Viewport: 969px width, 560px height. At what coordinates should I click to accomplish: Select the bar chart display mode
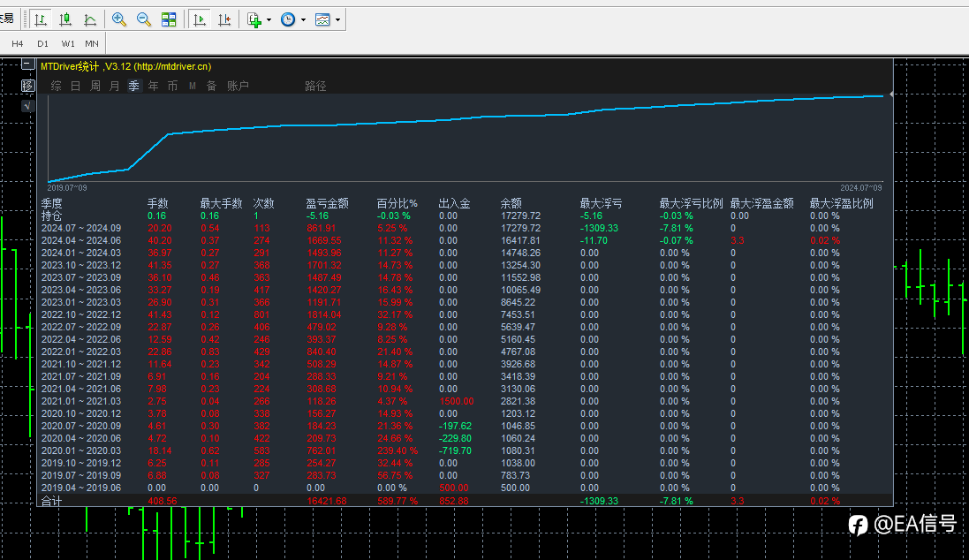click(40, 19)
